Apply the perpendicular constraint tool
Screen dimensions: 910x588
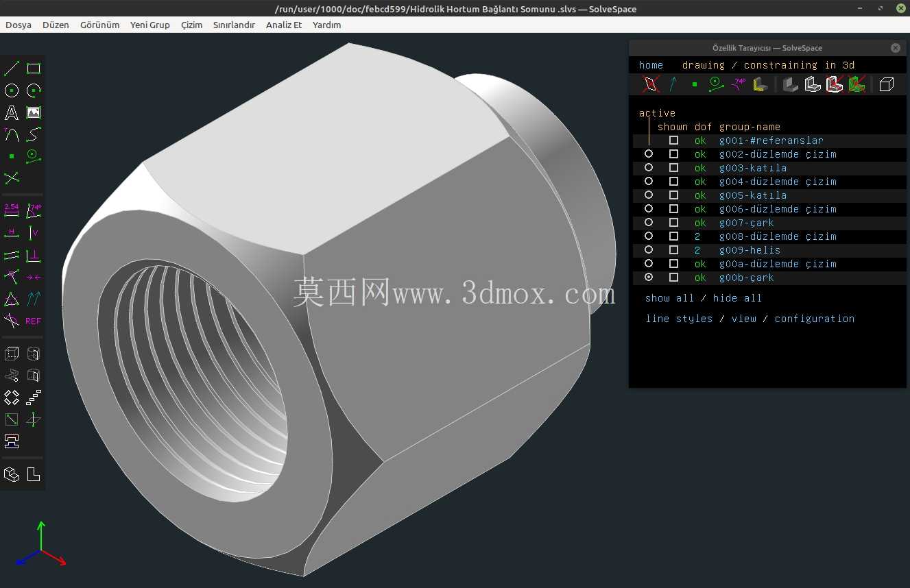tap(34, 255)
